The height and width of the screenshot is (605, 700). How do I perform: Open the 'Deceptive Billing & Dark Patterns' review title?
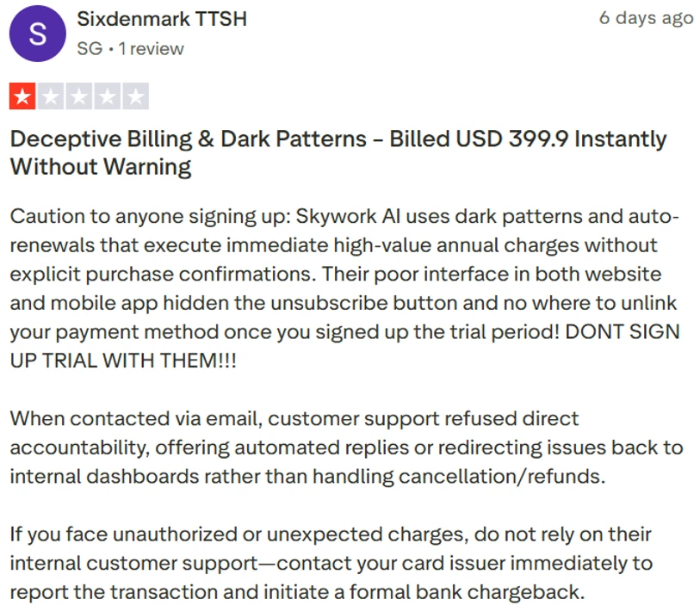coord(338,152)
